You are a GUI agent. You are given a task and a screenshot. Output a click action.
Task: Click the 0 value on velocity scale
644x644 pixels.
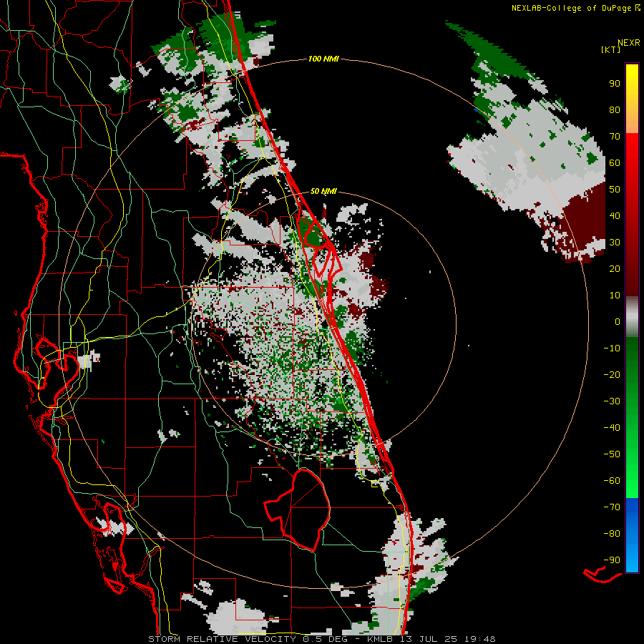point(618,322)
